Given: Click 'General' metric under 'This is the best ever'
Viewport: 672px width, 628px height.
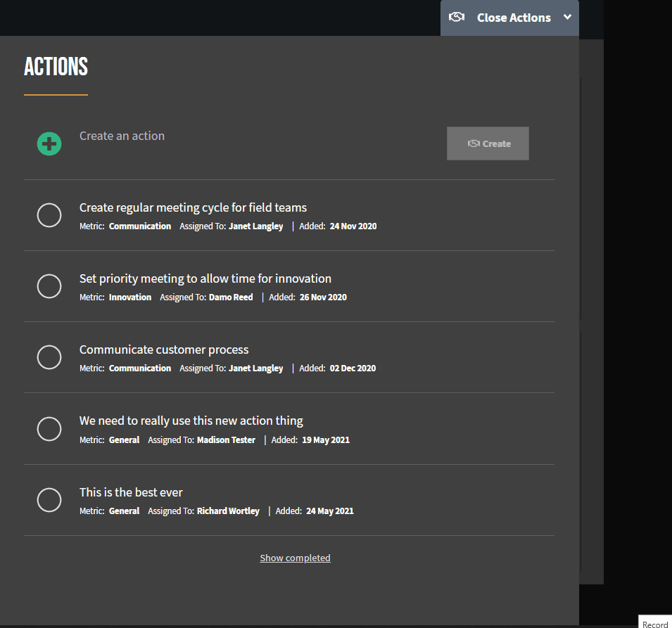Looking at the screenshot, I should point(124,511).
